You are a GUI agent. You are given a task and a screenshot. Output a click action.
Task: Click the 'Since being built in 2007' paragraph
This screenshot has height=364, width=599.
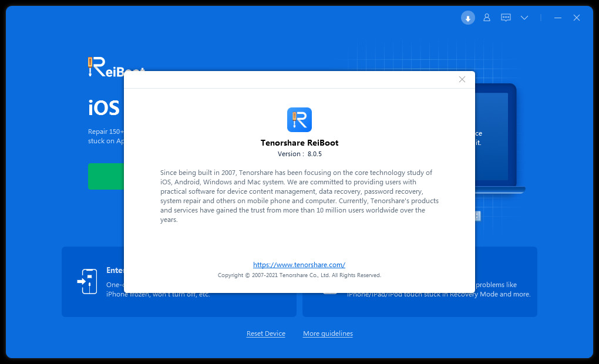[299, 196]
